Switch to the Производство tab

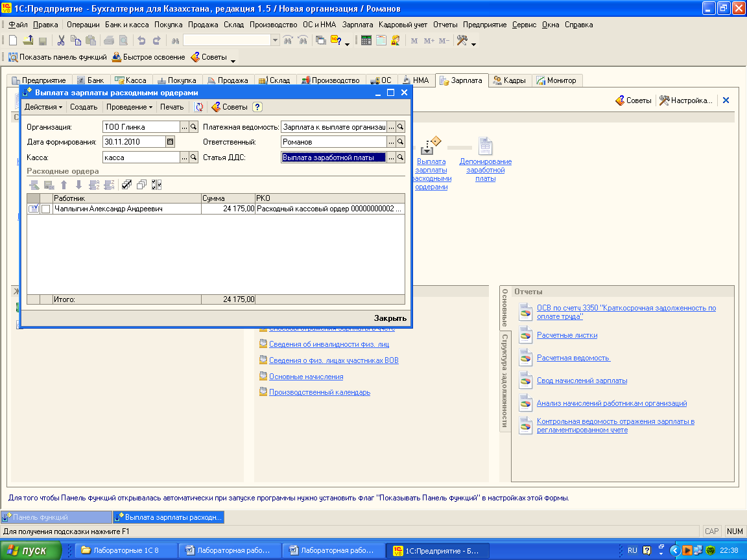(x=331, y=80)
